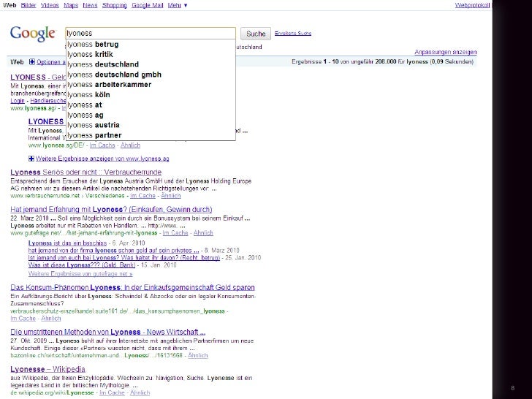
Task: Click the Google logo
Action: point(33,34)
